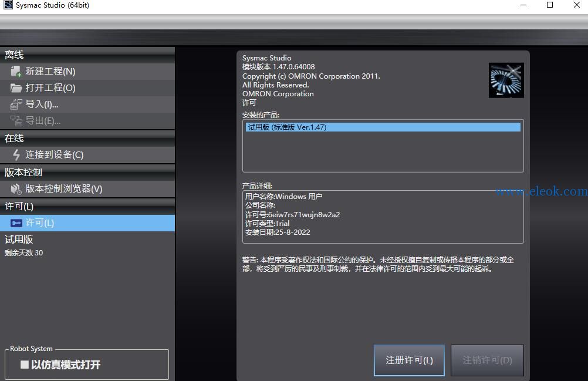588x381 pixels.
Task: Click 用户名称:Windows 用户 text
Action: click(x=283, y=197)
